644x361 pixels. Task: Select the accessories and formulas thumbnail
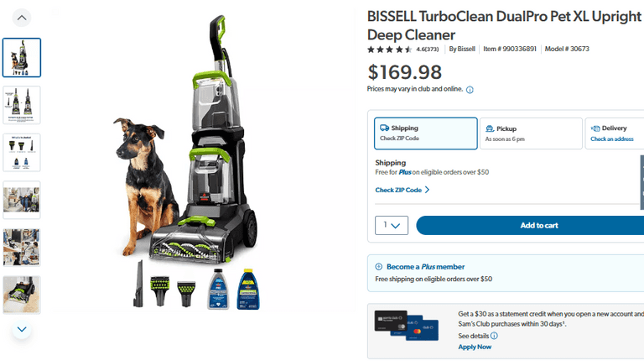coord(22,153)
